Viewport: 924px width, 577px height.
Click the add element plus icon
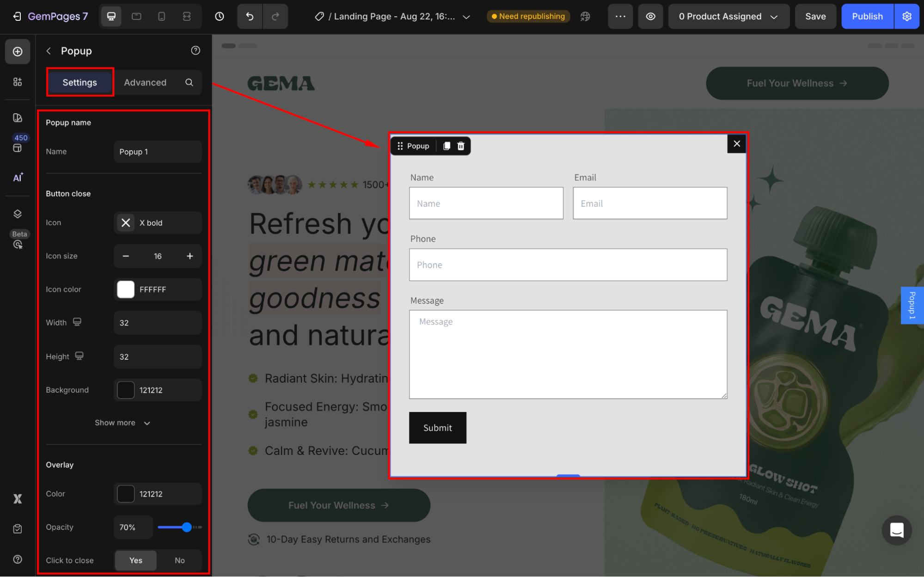tap(18, 51)
